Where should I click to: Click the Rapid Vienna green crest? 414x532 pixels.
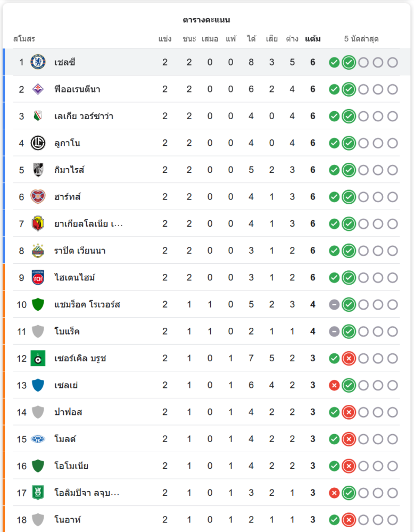point(38,251)
